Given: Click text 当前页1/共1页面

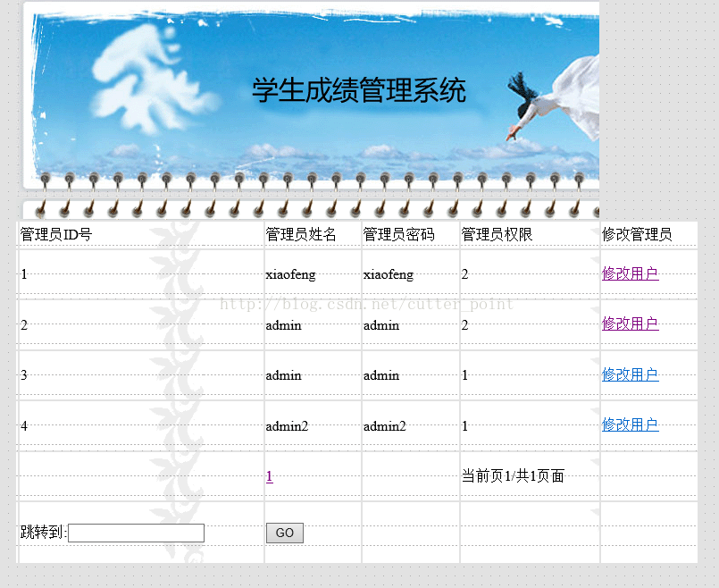Looking at the screenshot, I should click(513, 476).
